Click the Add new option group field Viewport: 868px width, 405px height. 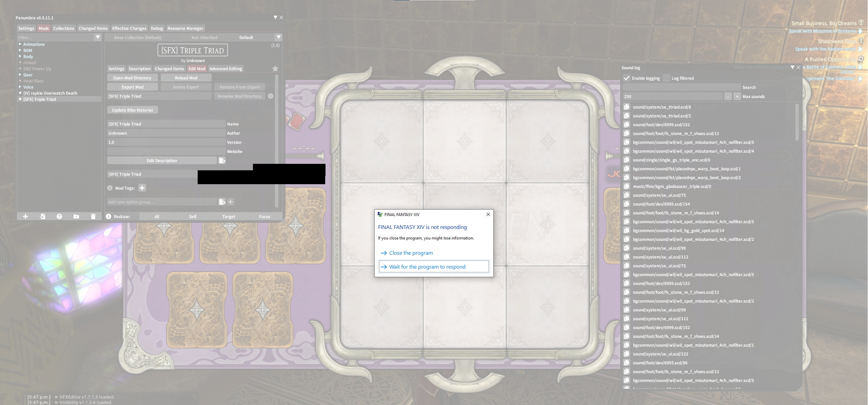point(162,202)
